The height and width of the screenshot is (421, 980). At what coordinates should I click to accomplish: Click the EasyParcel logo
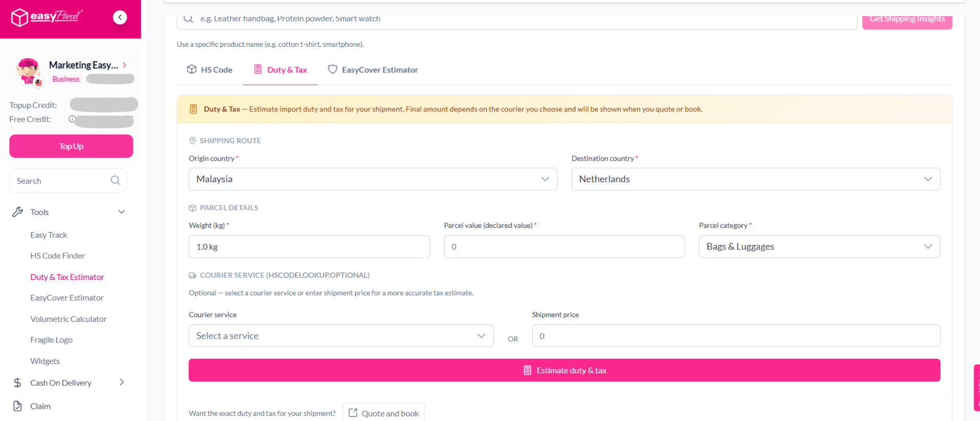(x=47, y=17)
